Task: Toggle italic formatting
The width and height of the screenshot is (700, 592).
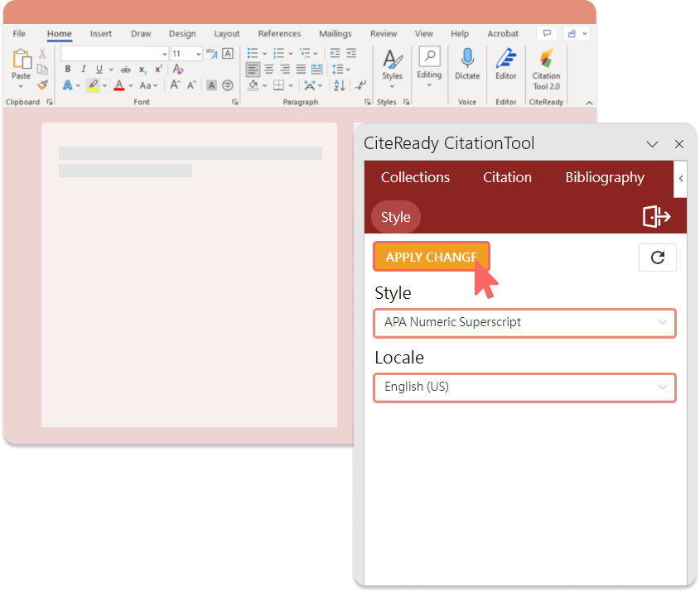Action: tap(84, 68)
